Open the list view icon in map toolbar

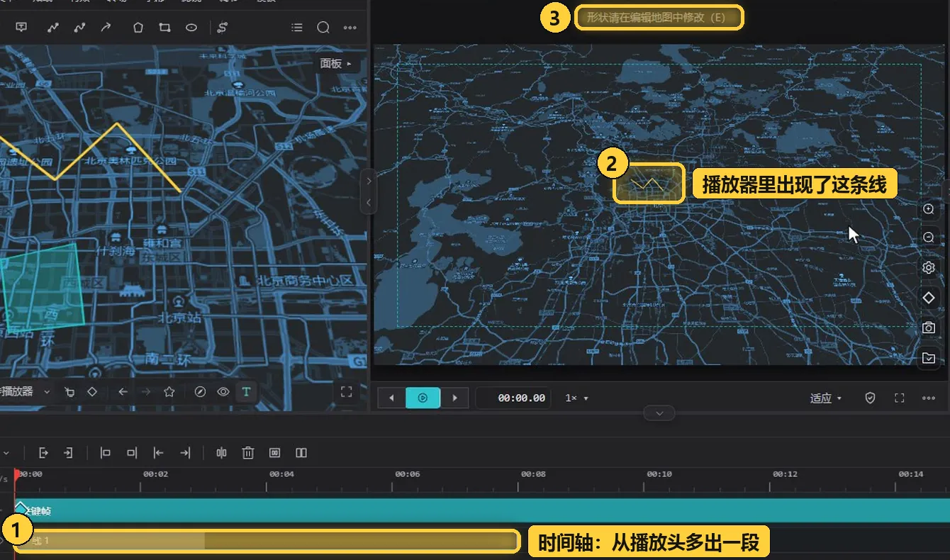tap(297, 28)
